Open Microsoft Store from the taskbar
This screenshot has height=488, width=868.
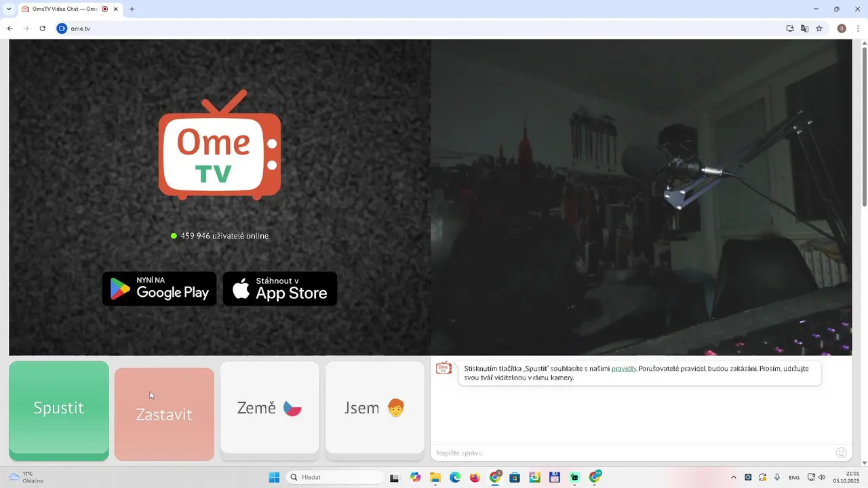tap(515, 477)
